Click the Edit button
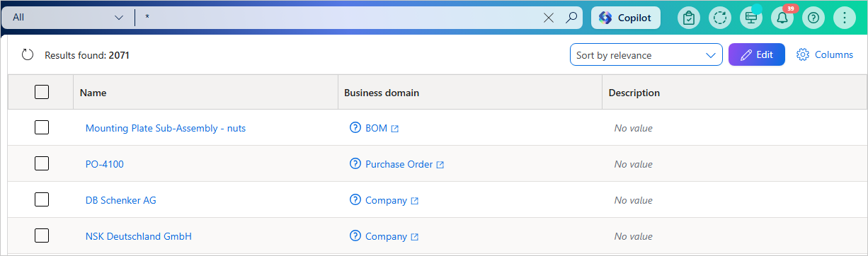This screenshot has height=256, width=868. pyautogui.click(x=757, y=54)
